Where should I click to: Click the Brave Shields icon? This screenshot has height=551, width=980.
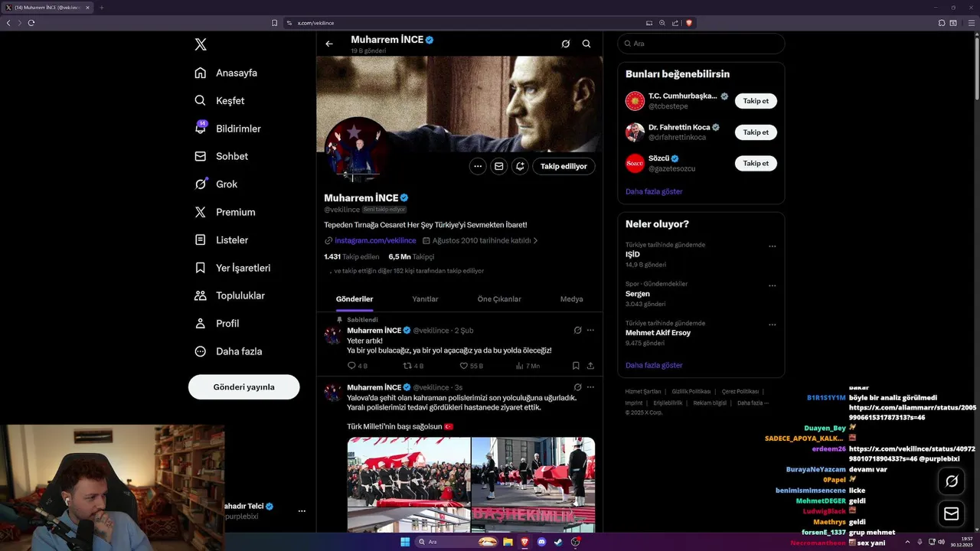689,23
